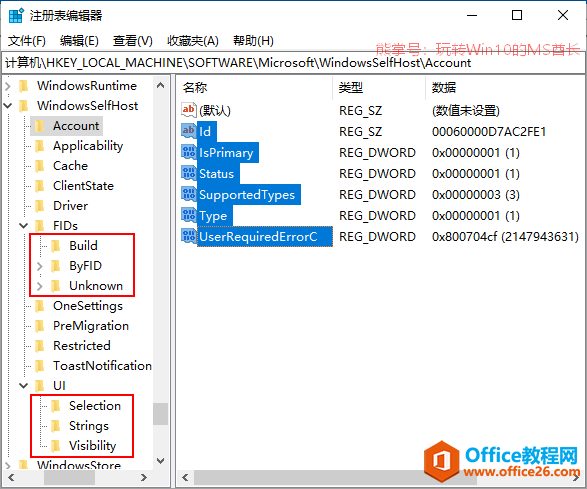
Task: Click the folder icon beside FIDs
Action: click(x=40, y=226)
